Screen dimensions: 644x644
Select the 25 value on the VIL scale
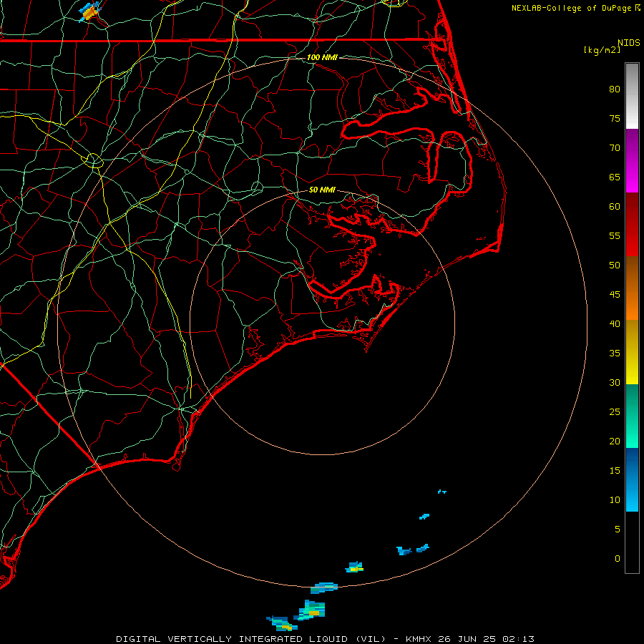click(615, 412)
